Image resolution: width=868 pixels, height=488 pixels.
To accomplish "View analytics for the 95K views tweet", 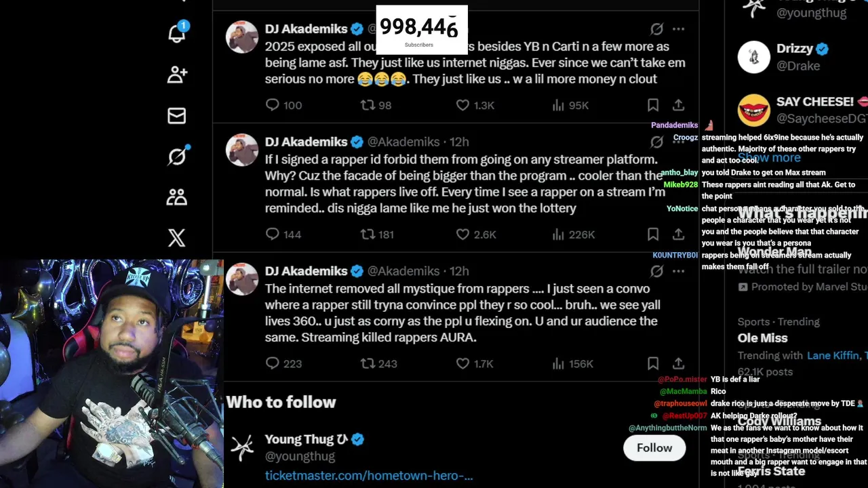I will click(x=558, y=105).
